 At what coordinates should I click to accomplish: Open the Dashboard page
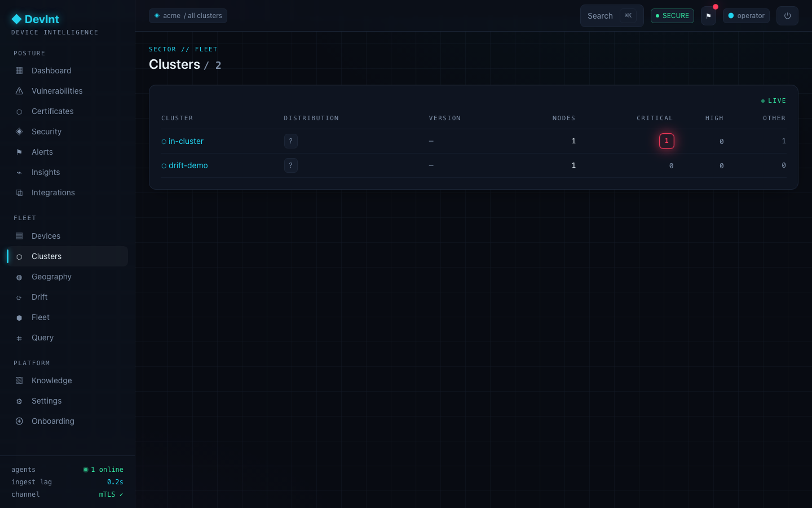click(68, 71)
